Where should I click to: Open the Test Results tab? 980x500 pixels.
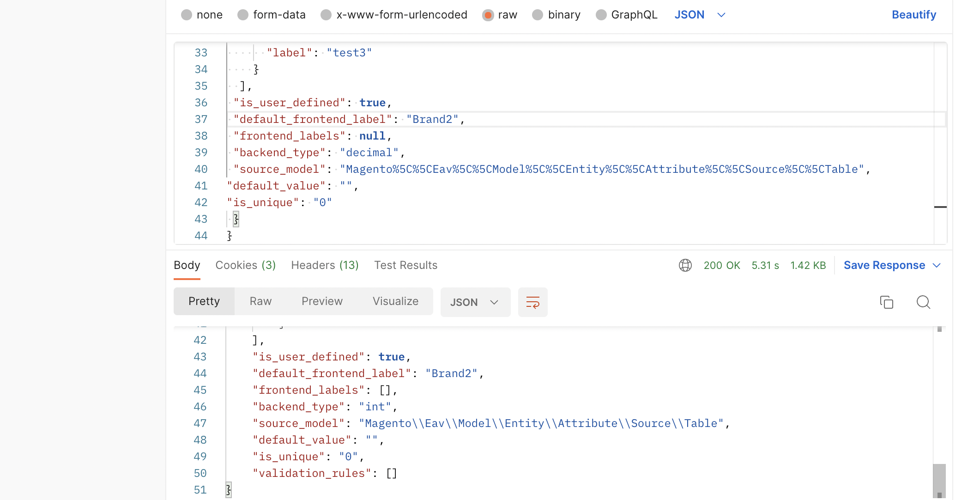pyautogui.click(x=405, y=265)
